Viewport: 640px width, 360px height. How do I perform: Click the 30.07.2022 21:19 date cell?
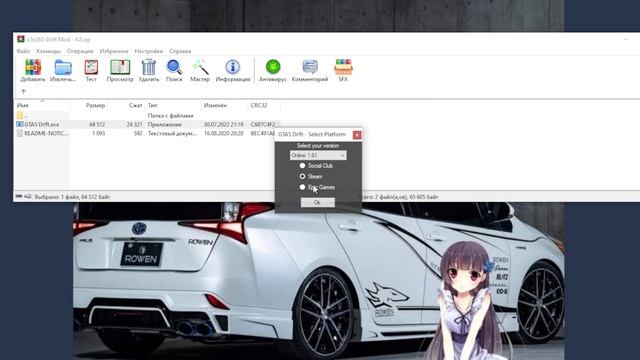224,124
